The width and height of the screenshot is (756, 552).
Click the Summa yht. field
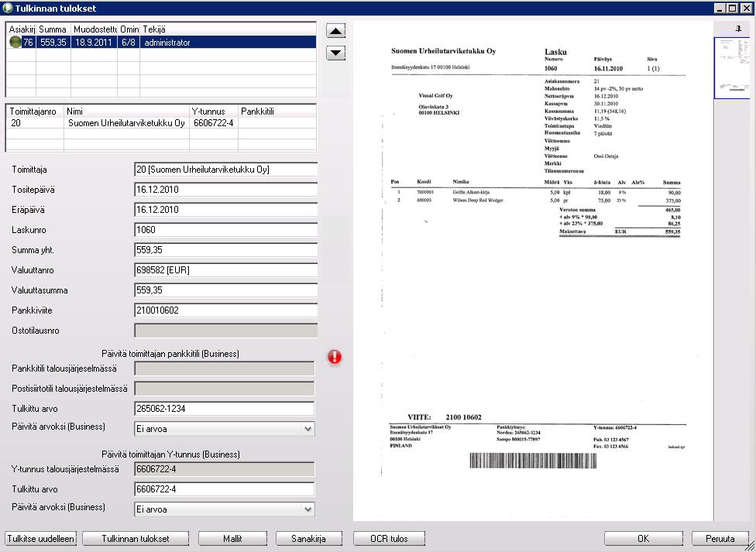coord(225,250)
